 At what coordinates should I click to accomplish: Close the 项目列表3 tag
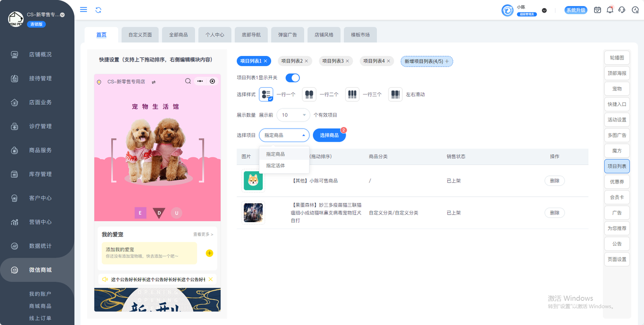tap(347, 61)
